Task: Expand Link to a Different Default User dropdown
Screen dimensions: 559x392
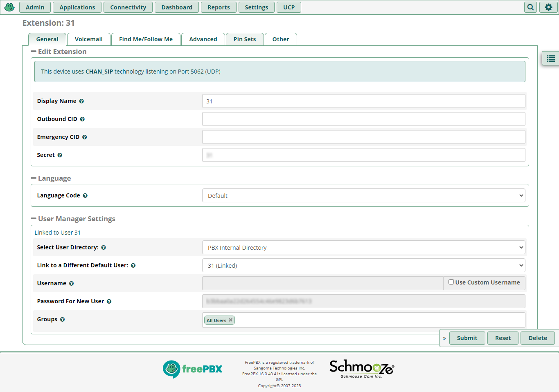Action: [363, 266]
